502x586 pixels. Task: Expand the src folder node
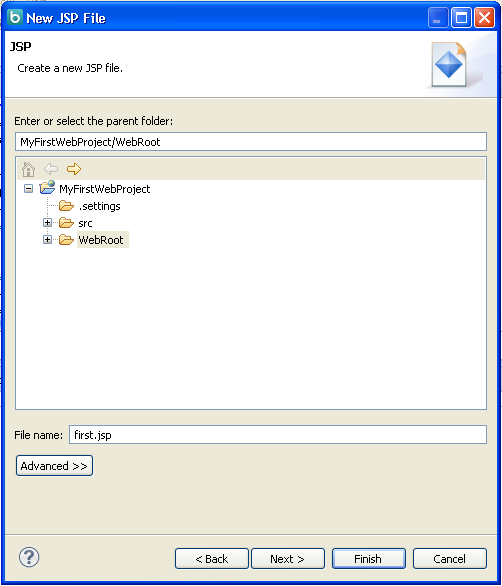point(47,223)
